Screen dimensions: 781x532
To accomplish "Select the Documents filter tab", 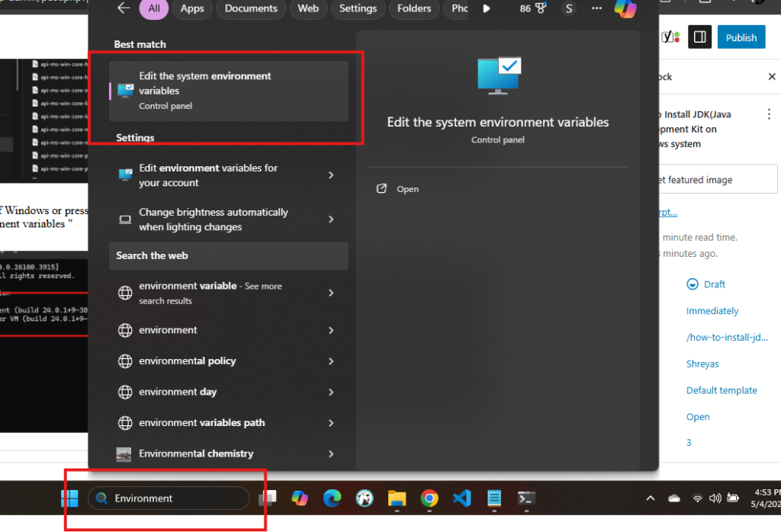I will pyautogui.click(x=251, y=8).
